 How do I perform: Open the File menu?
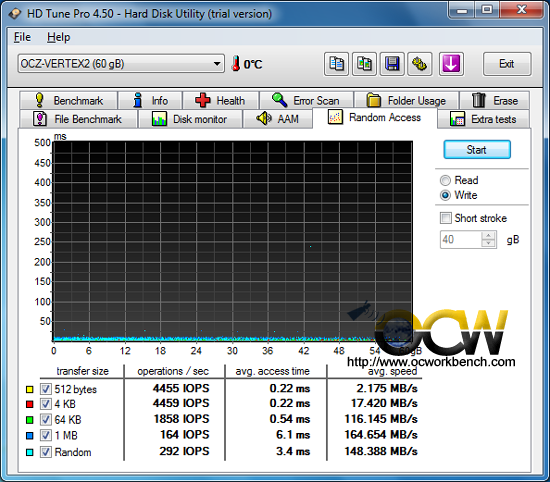22,37
